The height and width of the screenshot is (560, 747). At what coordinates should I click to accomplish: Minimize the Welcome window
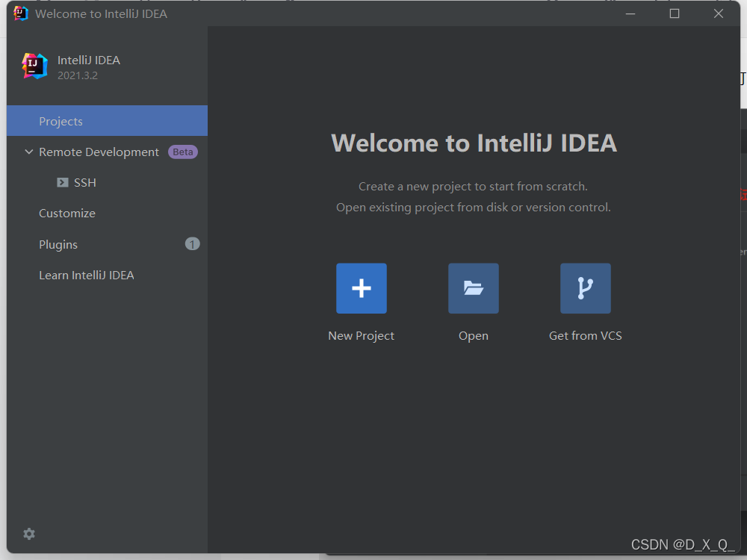coord(630,13)
